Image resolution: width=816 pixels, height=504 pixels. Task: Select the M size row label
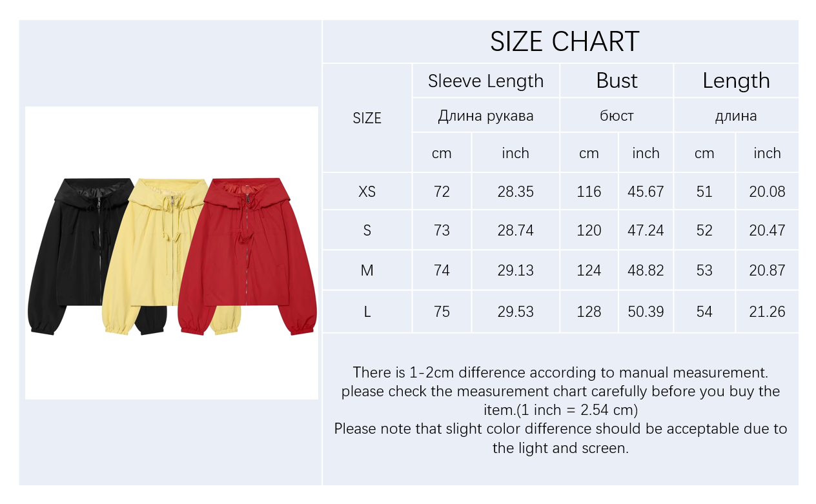(x=367, y=270)
